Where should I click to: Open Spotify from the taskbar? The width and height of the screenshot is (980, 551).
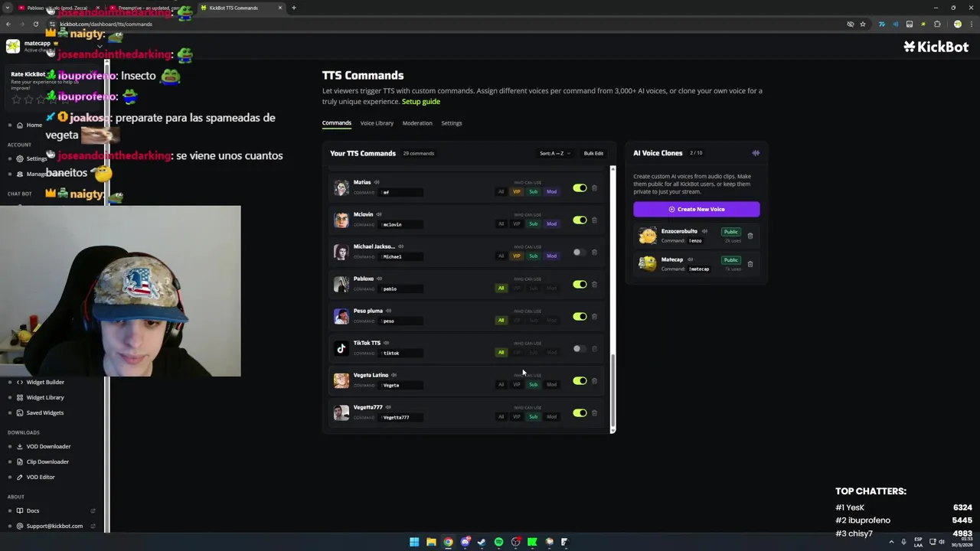[x=498, y=542]
